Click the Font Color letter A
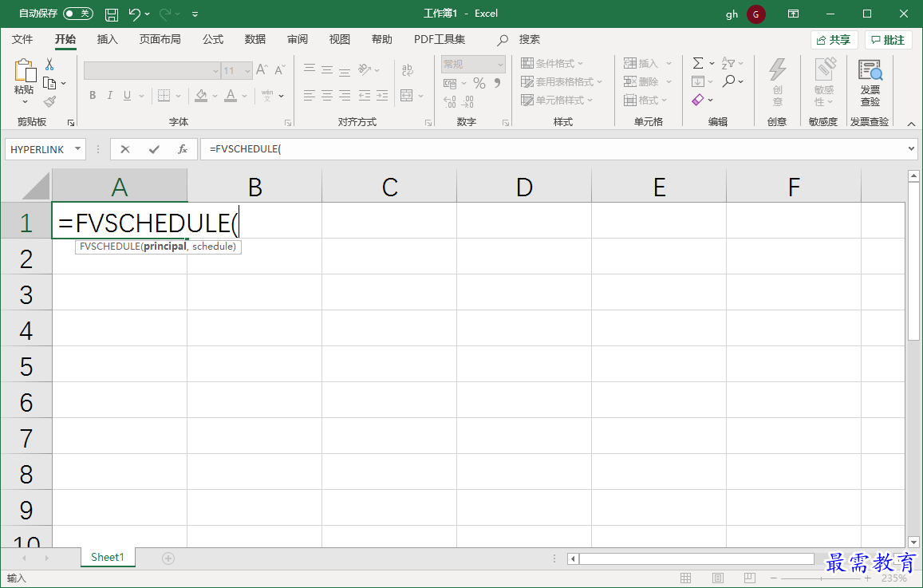 pos(231,96)
